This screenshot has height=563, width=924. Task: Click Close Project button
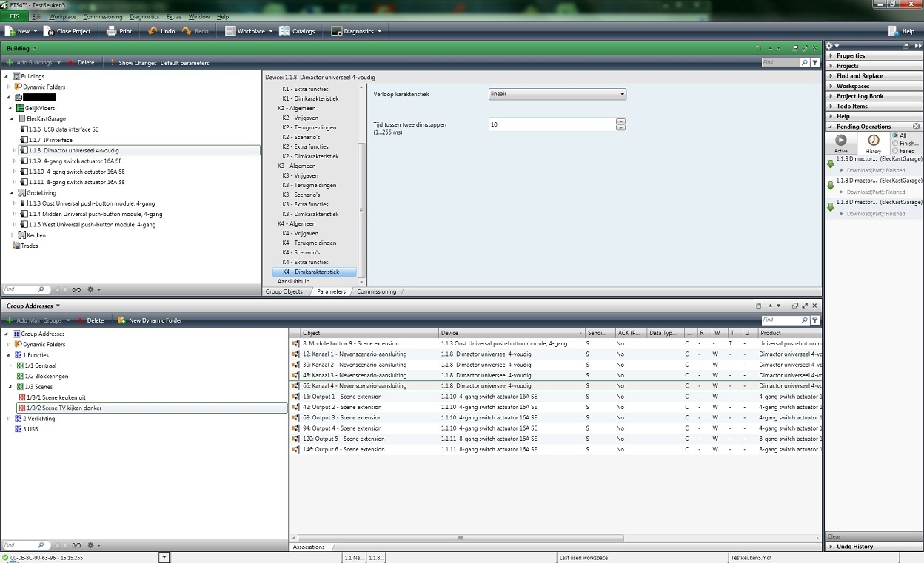coord(67,31)
